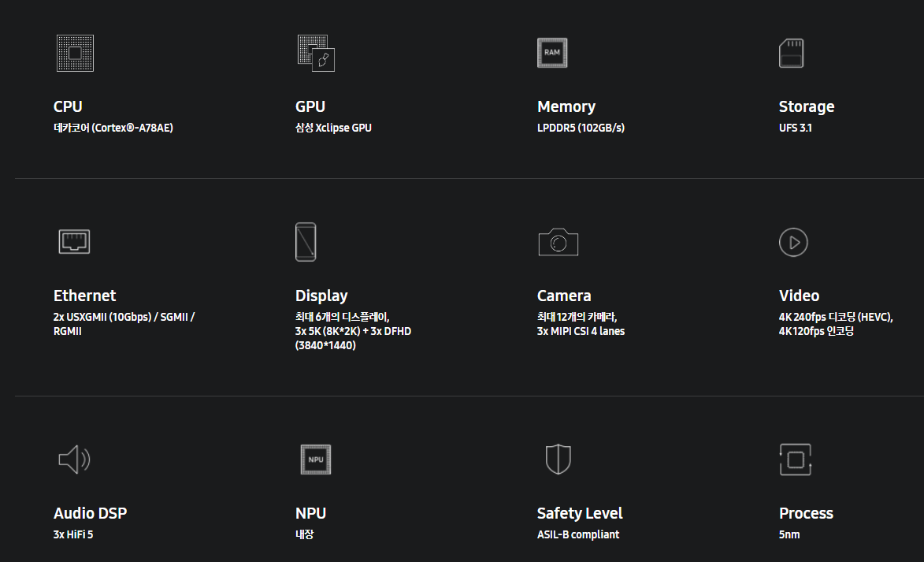This screenshot has width=924, height=562.
Task: Click the CPU heading text
Action: (x=68, y=106)
